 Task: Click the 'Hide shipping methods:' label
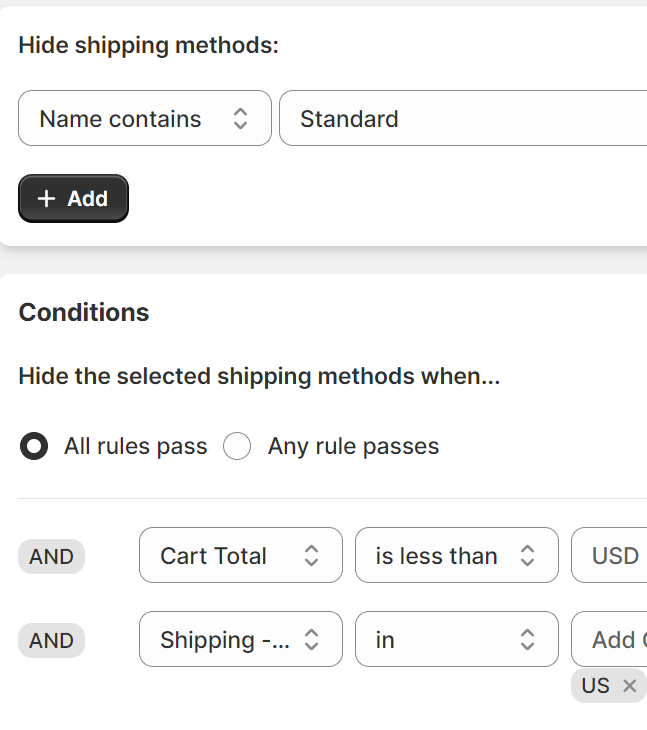(x=148, y=45)
